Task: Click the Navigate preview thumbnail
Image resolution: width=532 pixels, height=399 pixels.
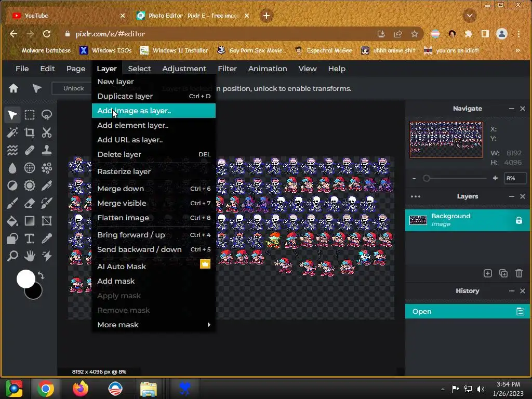Action: (446, 139)
